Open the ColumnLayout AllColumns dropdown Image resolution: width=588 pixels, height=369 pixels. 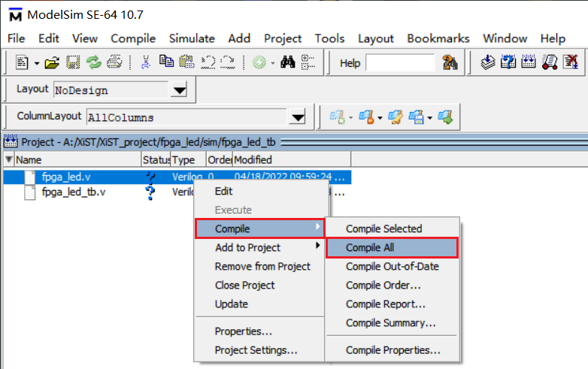[299, 117]
